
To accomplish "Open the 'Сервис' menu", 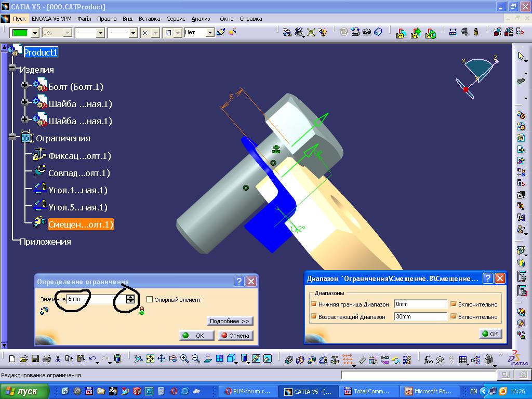I will click(176, 19).
